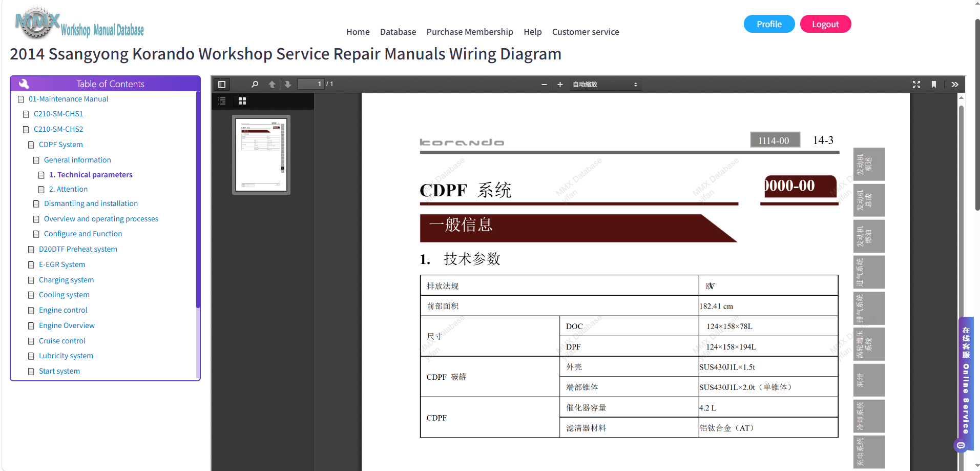The width and height of the screenshot is (980, 471).
Task: Open Engine Overview entry
Action: [x=67, y=325]
